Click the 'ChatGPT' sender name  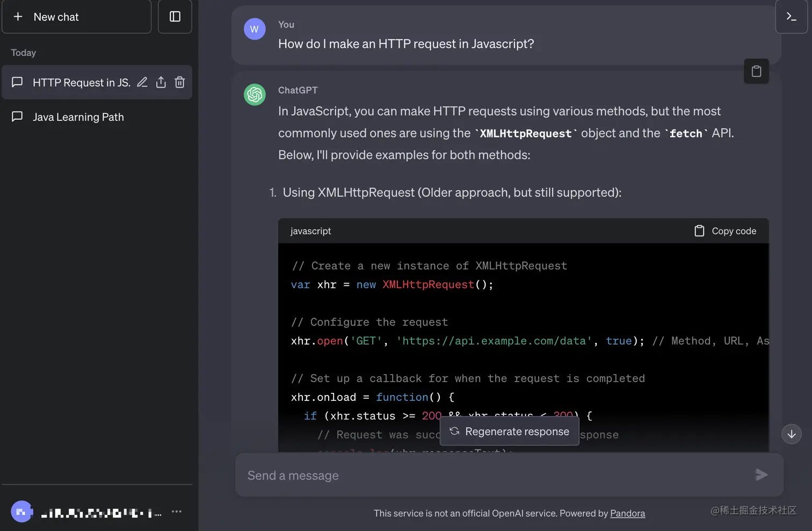click(x=298, y=90)
